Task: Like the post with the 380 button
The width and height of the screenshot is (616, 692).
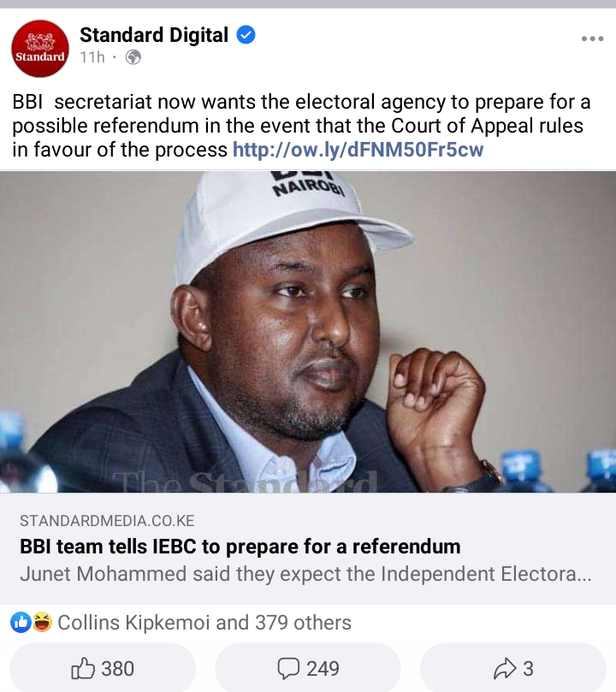Action: [x=103, y=667]
